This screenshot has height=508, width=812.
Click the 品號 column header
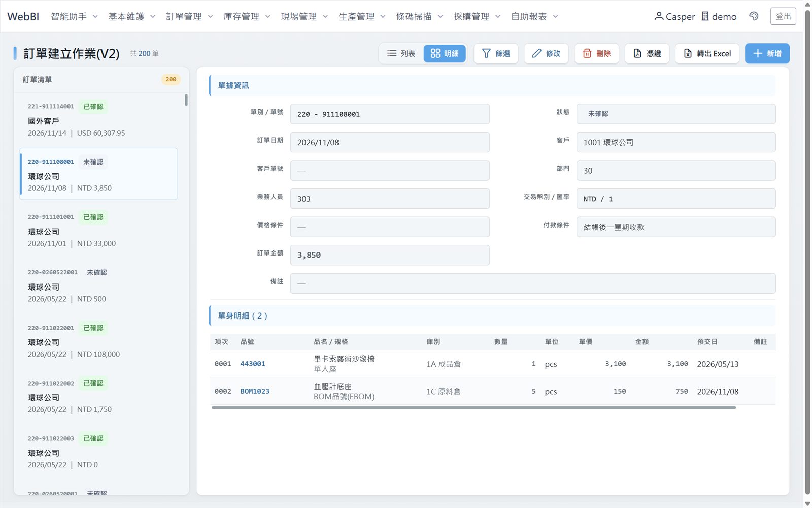(x=247, y=342)
